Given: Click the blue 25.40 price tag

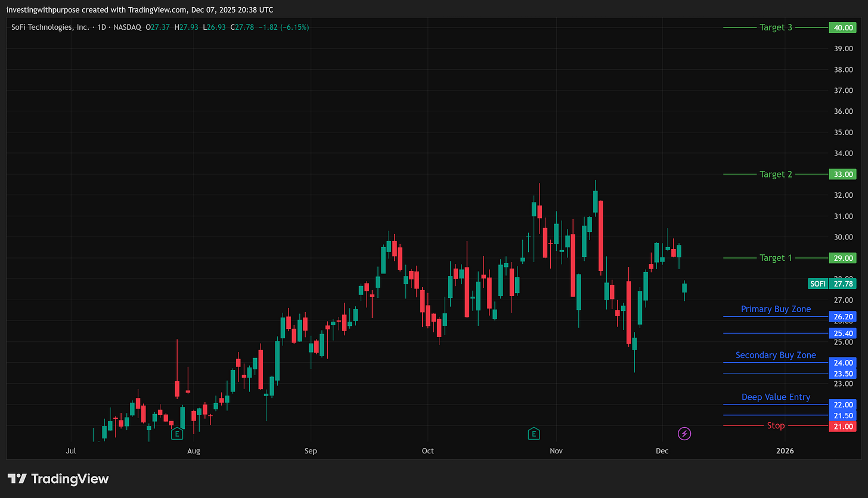Looking at the screenshot, I should click(x=843, y=333).
